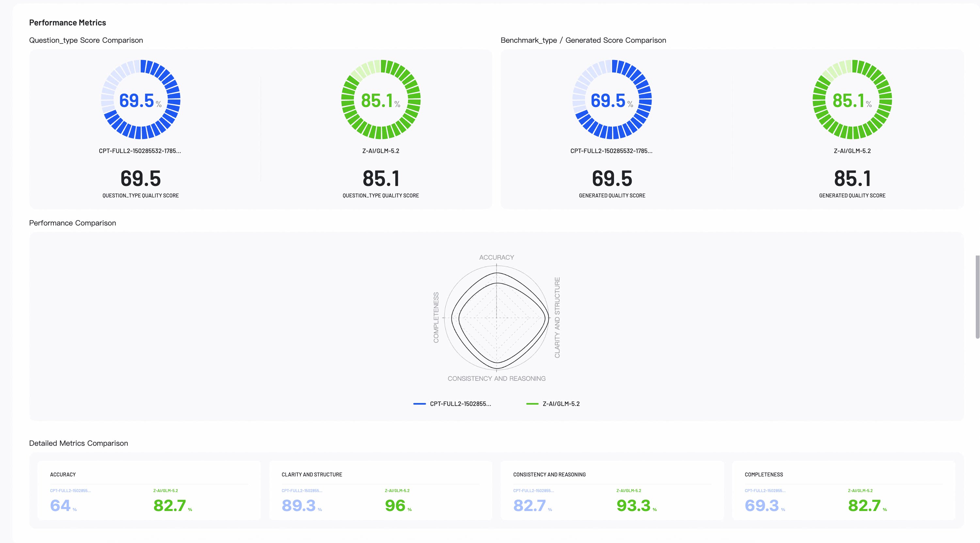Click the 64% value in the ACCURACY card
This screenshot has height=543, width=980.
pos(63,506)
